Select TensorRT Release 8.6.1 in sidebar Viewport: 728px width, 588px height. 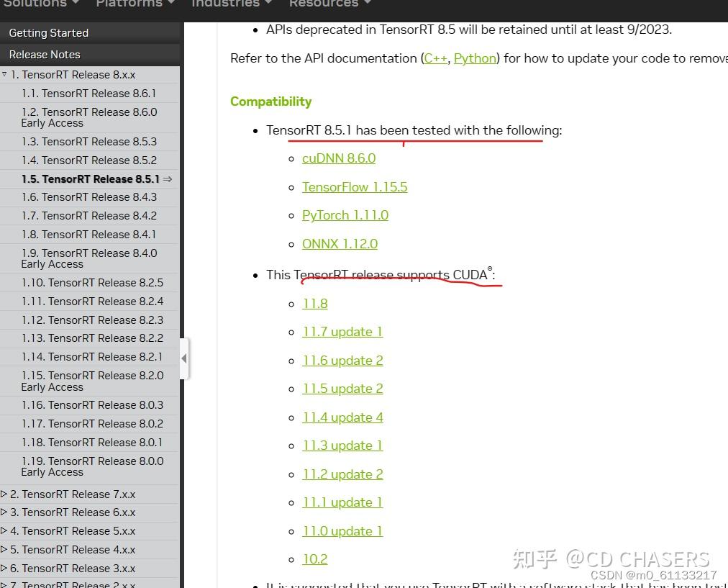[x=88, y=93]
